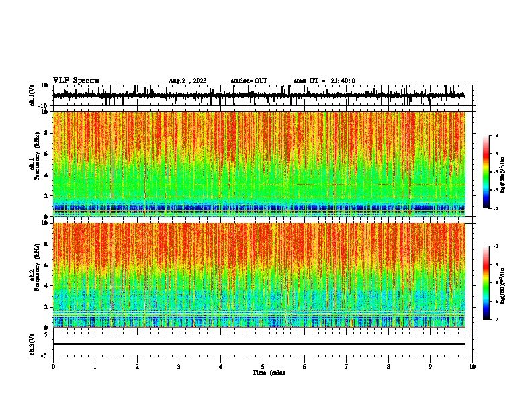
Task: Click the time axis tick label "10"
Action: point(472,367)
